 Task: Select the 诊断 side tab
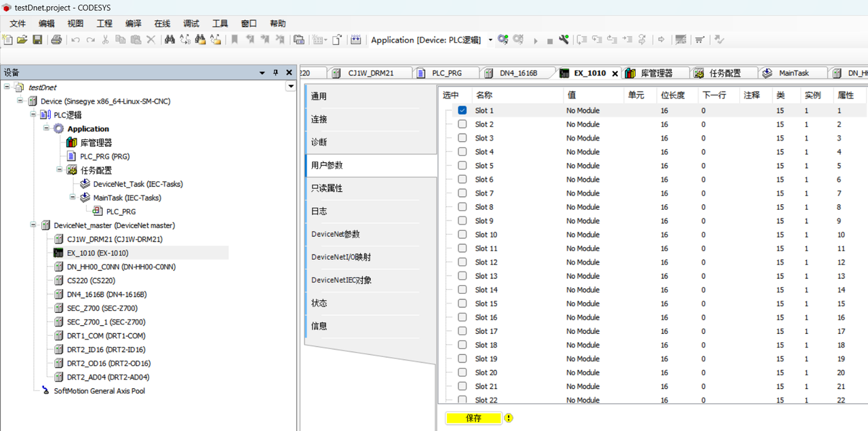pos(319,142)
